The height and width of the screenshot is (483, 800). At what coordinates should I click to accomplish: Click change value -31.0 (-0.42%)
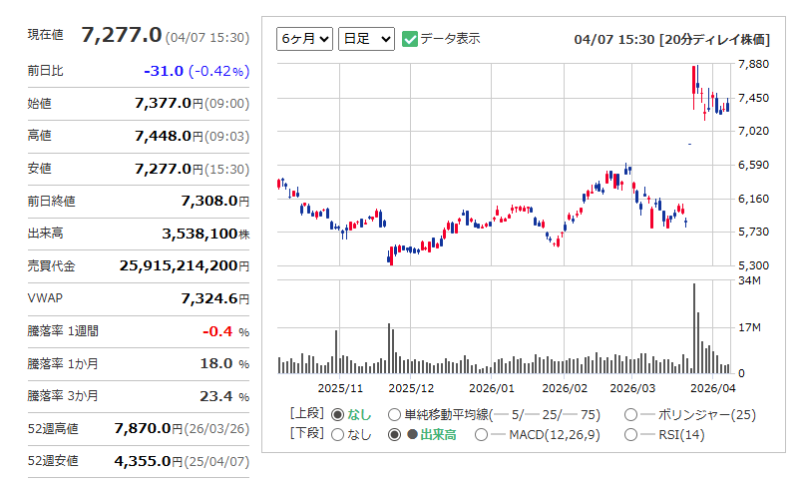coord(196,71)
